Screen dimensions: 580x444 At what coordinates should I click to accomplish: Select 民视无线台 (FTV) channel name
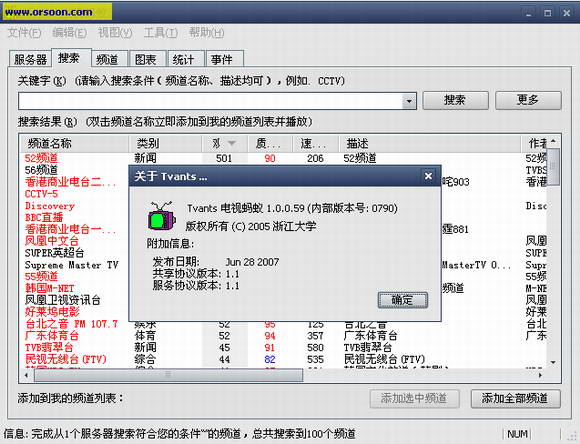[x=65, y=359]
